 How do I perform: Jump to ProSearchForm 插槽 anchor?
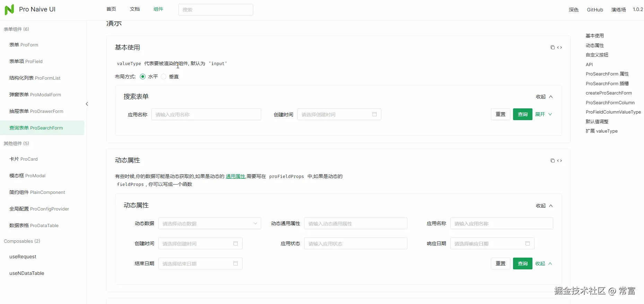click(x=607, y=83)
